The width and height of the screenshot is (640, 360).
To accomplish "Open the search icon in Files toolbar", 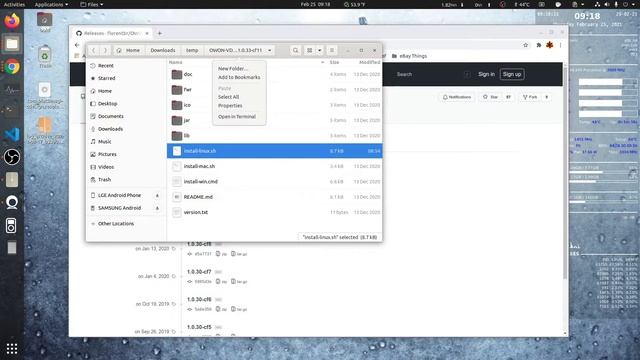I will pyautogui.click(x=296, y=50).
